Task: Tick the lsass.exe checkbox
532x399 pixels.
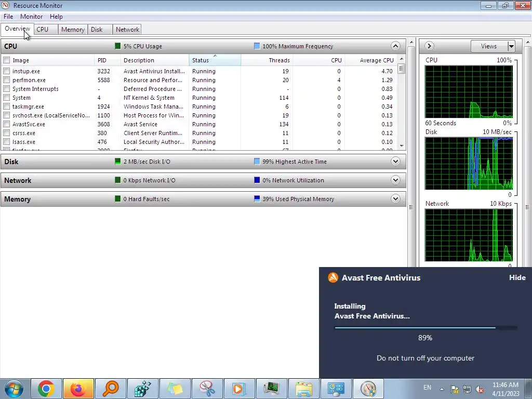Action: [x=6, y=141]
